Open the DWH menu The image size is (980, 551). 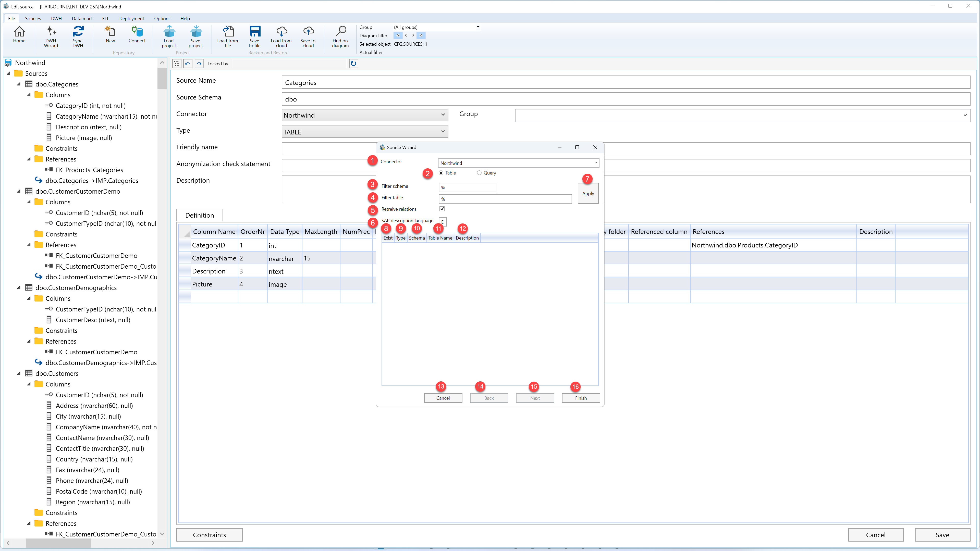pyautogui.click(x=56, y=18)
